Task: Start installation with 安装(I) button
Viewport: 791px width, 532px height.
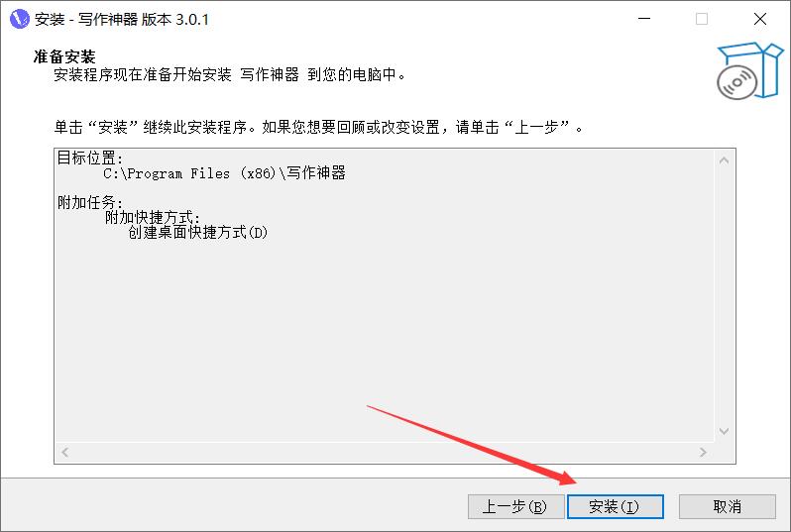Action: pos(615,506)
